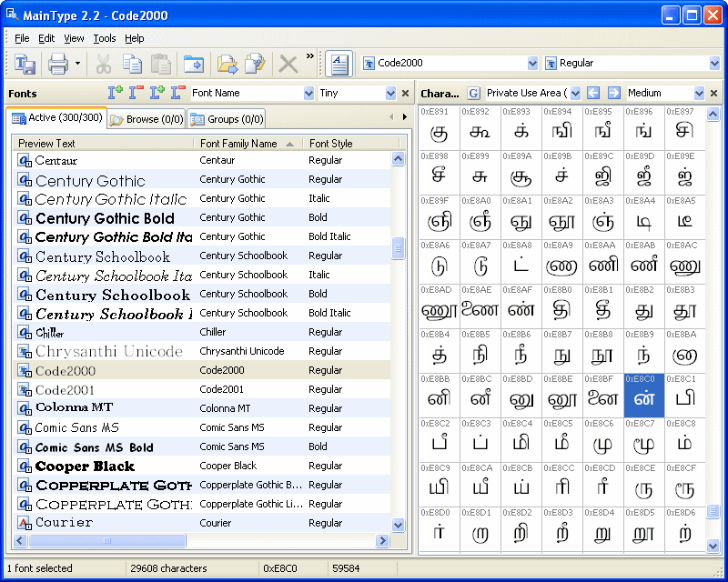728x582 pixels.
Task: Open the Help menu
Action: (135, 38)
